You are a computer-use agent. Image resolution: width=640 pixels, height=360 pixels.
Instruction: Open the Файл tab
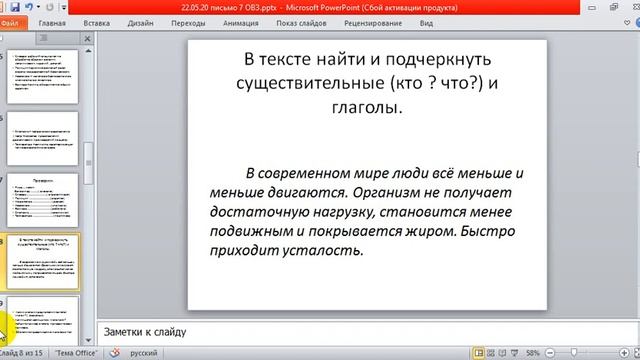(11, 23)
